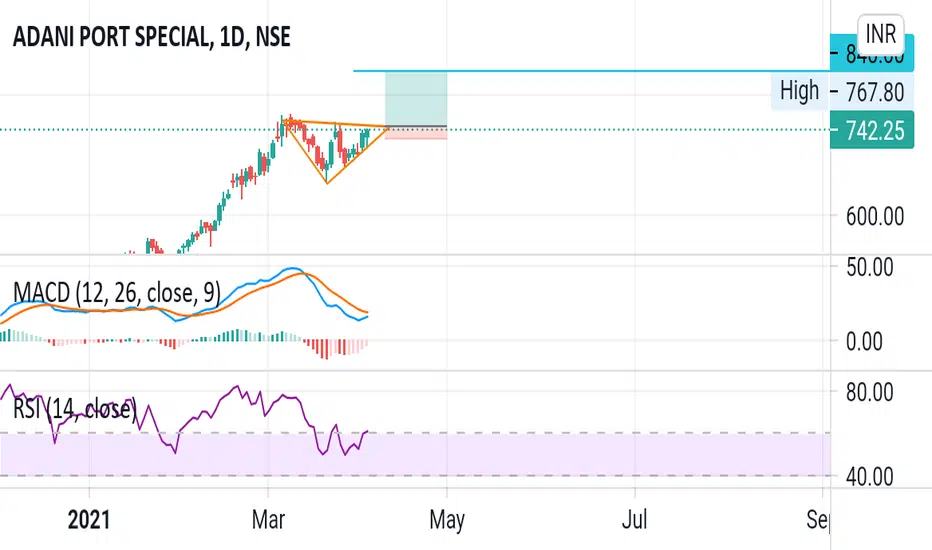
Task: Click the 80.00 RSI axis label
Action: [x=870, y=392]
